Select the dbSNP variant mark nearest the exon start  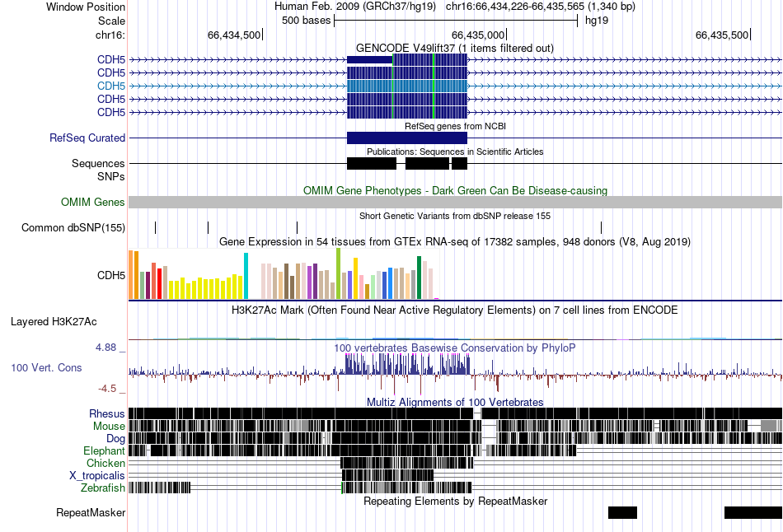[x=297, y=227]
